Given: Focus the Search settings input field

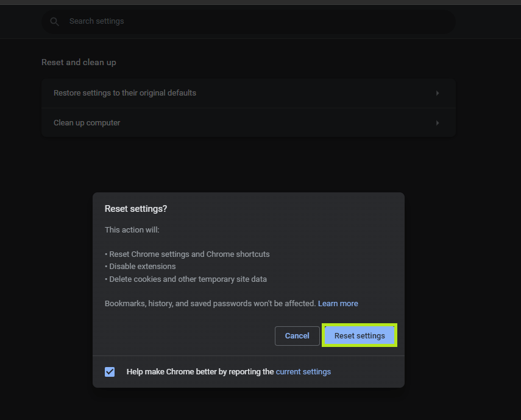Looking at the screenshot, I should [244, 21].
